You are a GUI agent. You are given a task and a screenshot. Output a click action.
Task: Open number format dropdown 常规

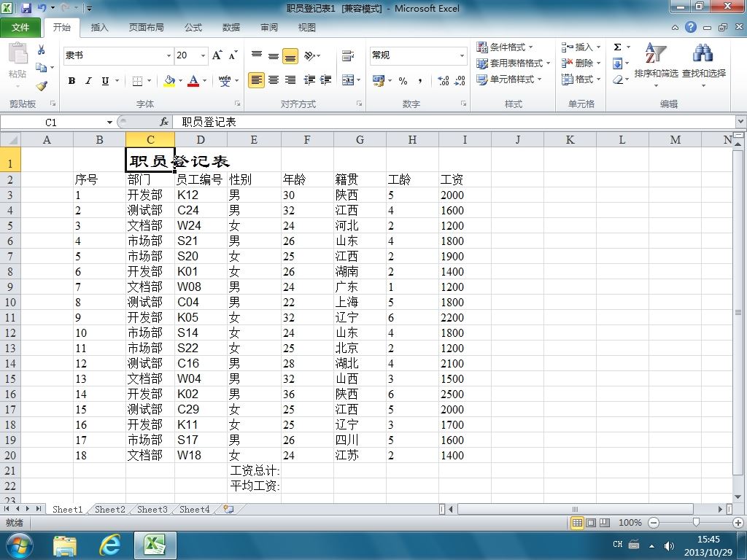tap(462, 55)
